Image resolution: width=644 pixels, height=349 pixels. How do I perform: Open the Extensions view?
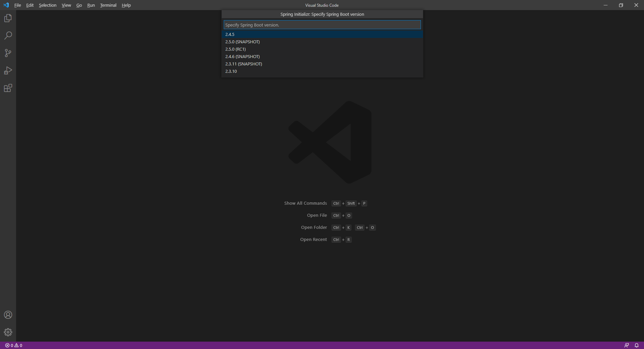[x=8, y=88]
